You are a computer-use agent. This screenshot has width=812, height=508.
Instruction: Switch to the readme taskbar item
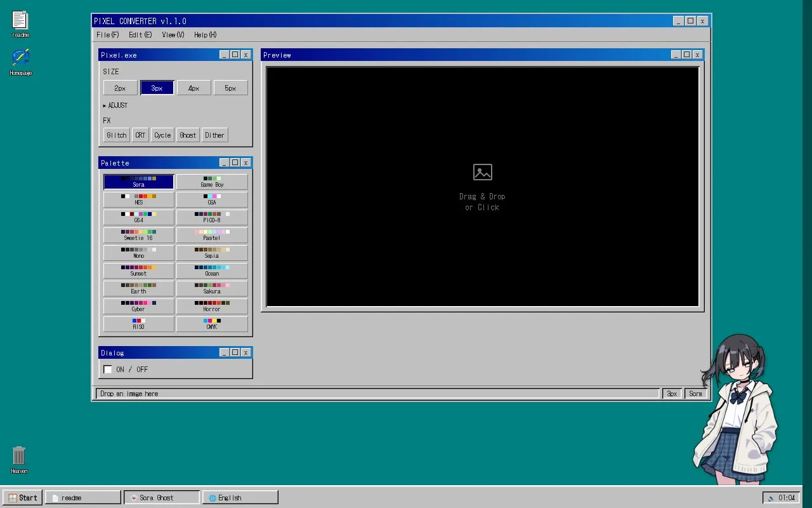pos(83,498)
